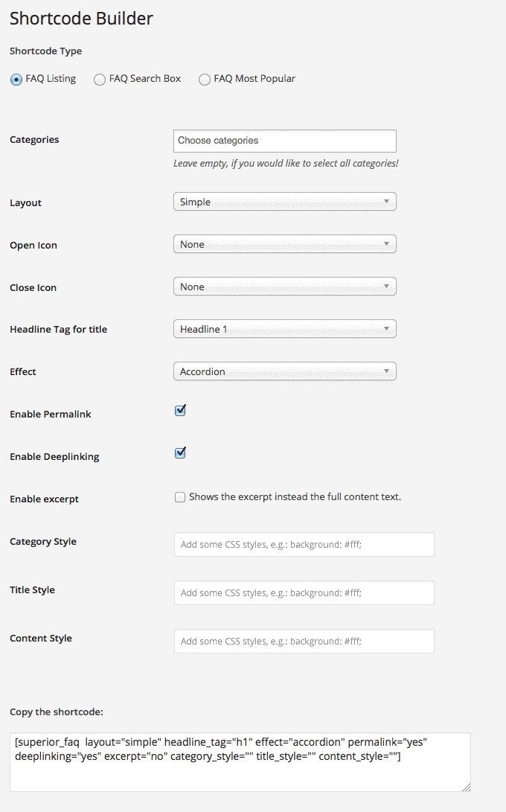Open the Close Icon dropdown
The width and height of the screenshot is (506, 812).
(x=284, y=287)
